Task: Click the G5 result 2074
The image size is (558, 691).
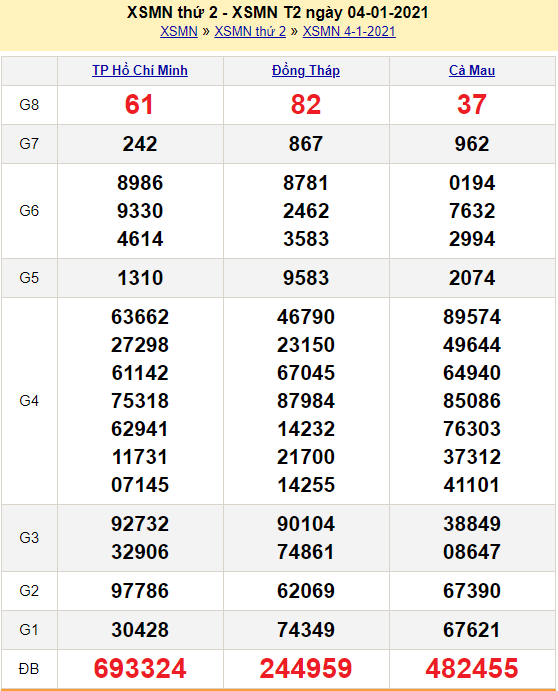Action: 472,278
